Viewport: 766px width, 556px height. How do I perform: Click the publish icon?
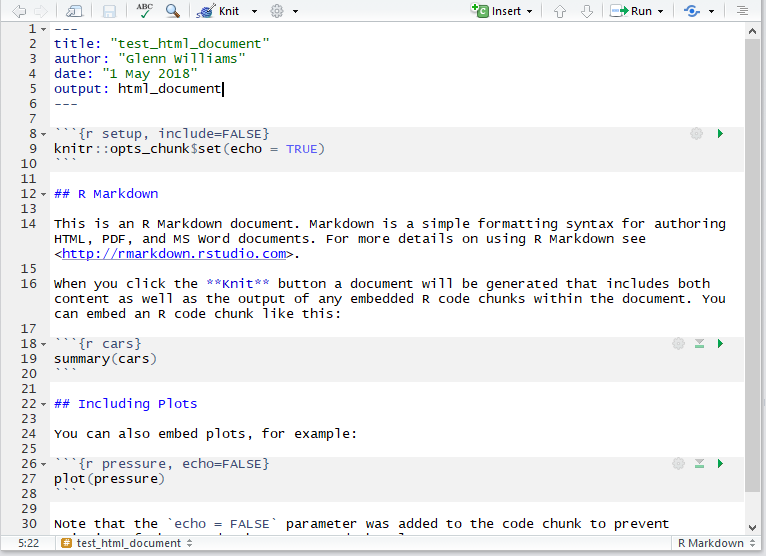(692, 11)
